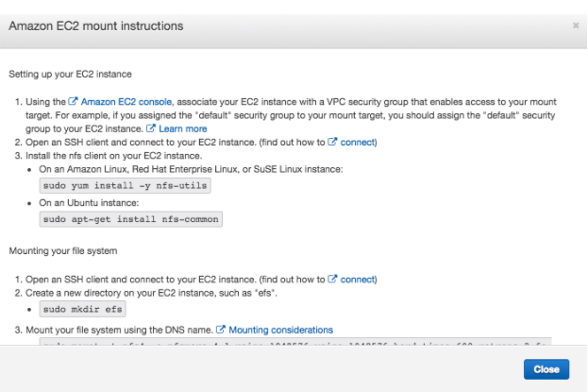This screenshot has width=588, height=392.
Task: Click the sudo apt-get install nfs-common command box
Action: [131, 219]
